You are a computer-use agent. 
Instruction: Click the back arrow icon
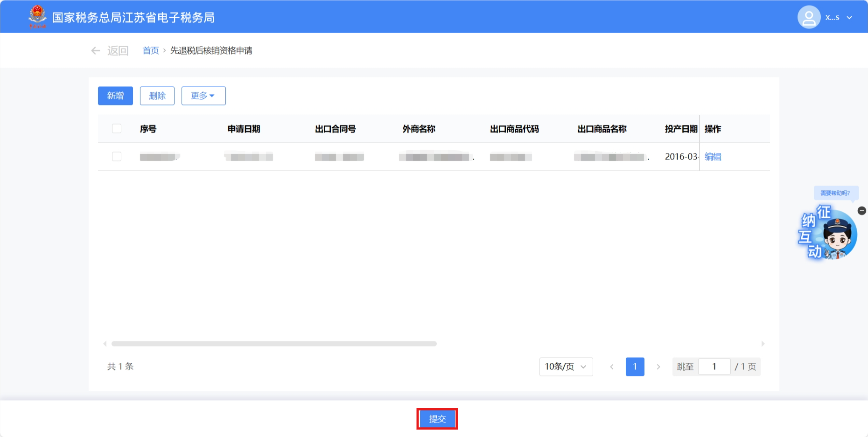point(96,50)
